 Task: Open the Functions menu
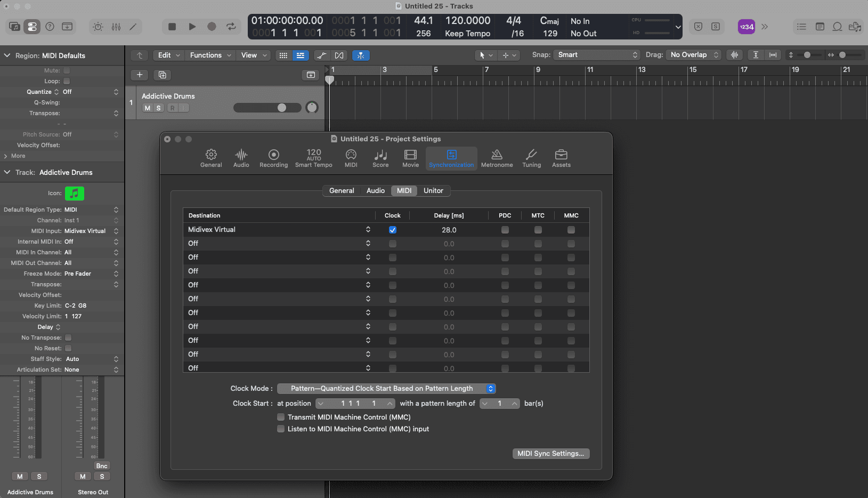pos(210,55)
